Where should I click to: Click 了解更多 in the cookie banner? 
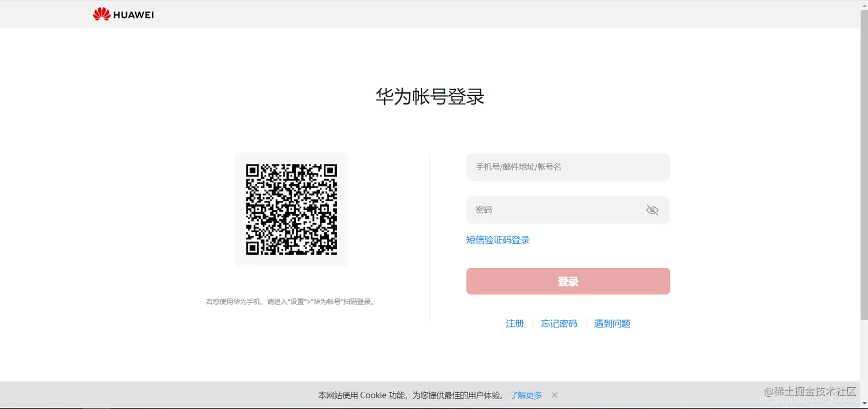pos(525,395)
